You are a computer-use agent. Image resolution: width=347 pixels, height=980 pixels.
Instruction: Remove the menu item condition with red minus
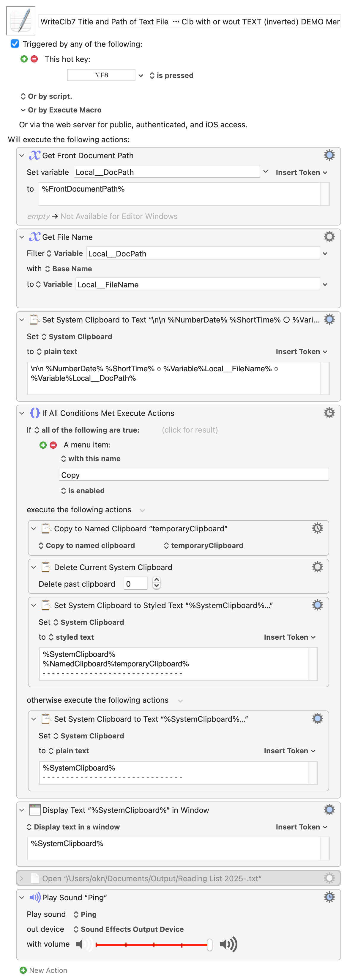(x=53, y=445)
